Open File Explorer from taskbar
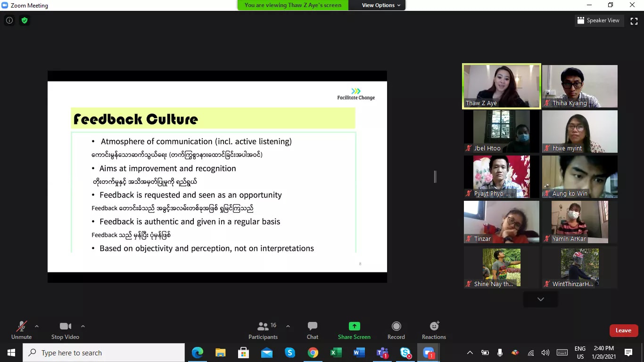The height and width of the screenshot is (362, 644). tap(221, 353)
